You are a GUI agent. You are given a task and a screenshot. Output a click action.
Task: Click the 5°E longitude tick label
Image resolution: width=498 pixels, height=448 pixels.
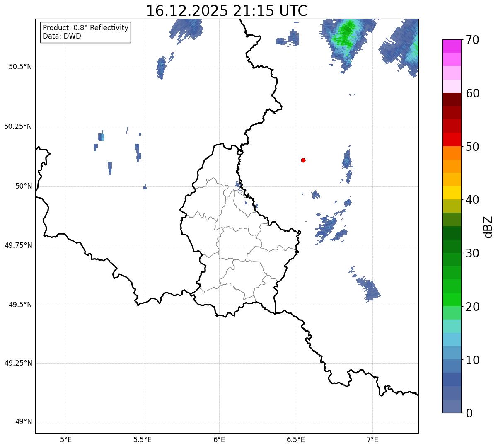tap(66, 439)
